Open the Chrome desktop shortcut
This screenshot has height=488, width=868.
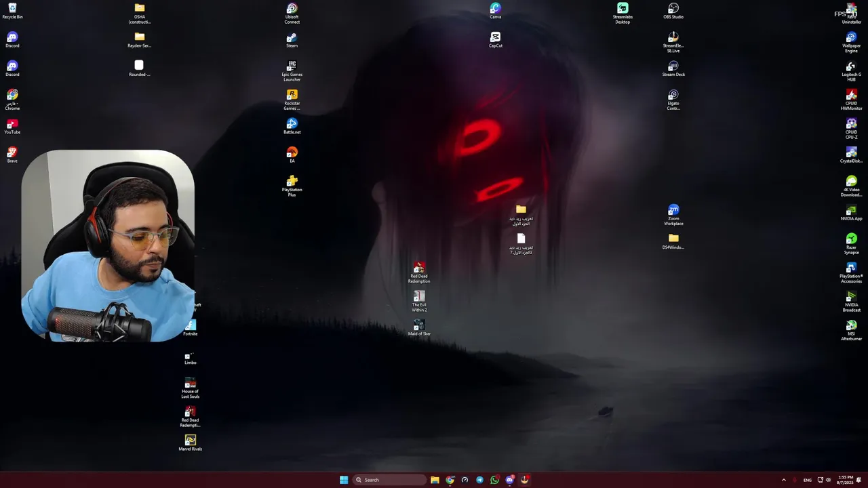[12, 99]
